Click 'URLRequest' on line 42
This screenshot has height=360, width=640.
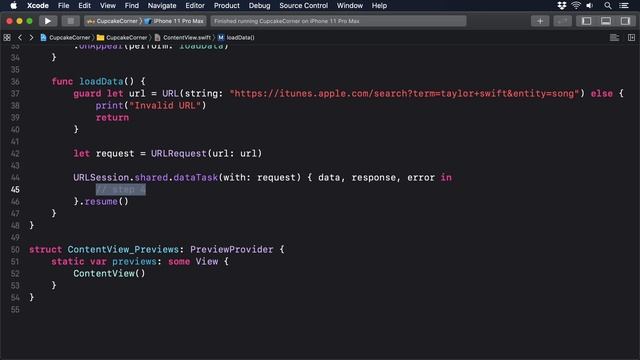[x=179, y=153]
